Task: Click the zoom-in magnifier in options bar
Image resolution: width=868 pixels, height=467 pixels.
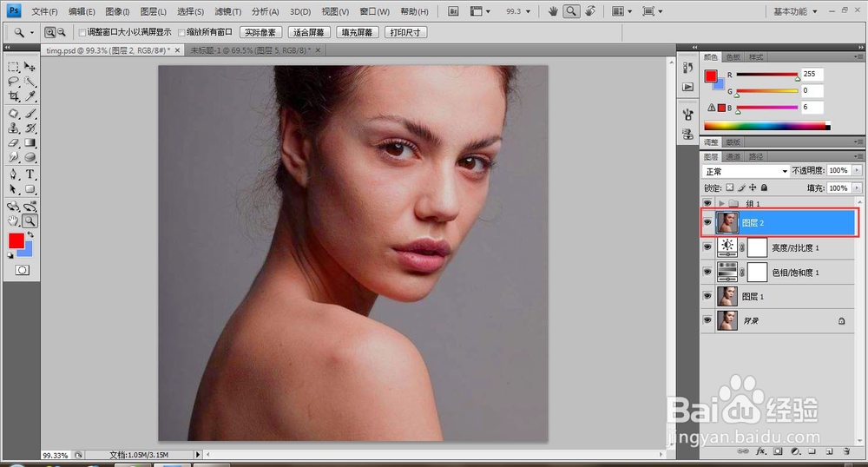Action: click(49, 33)
